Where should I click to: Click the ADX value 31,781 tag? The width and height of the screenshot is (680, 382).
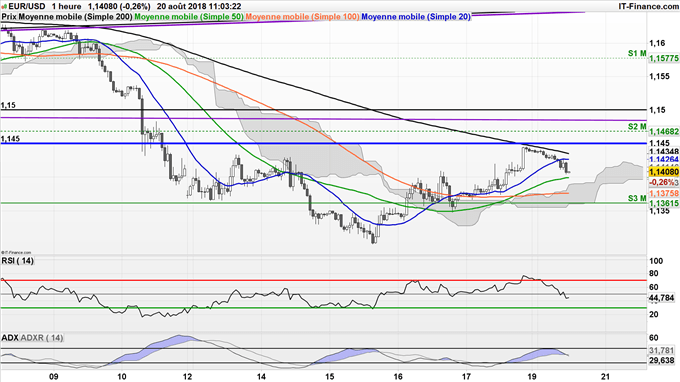click(662, 350)
